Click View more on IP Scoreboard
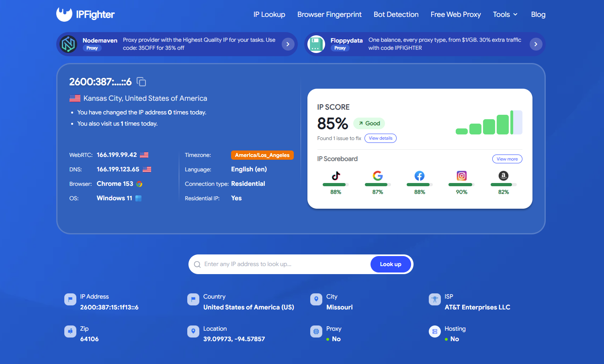Image resolution: width=604 pixels, height=364 pixels. 507,159
